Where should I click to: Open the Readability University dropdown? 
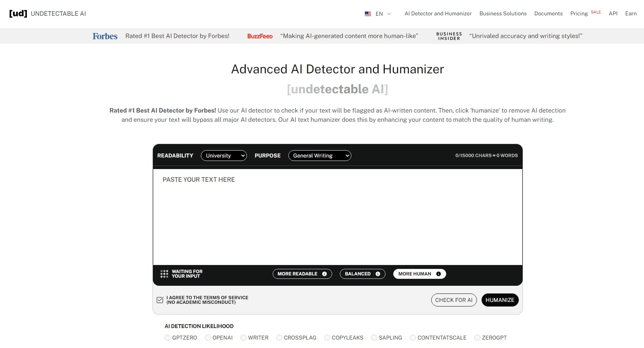click(224, 156)
